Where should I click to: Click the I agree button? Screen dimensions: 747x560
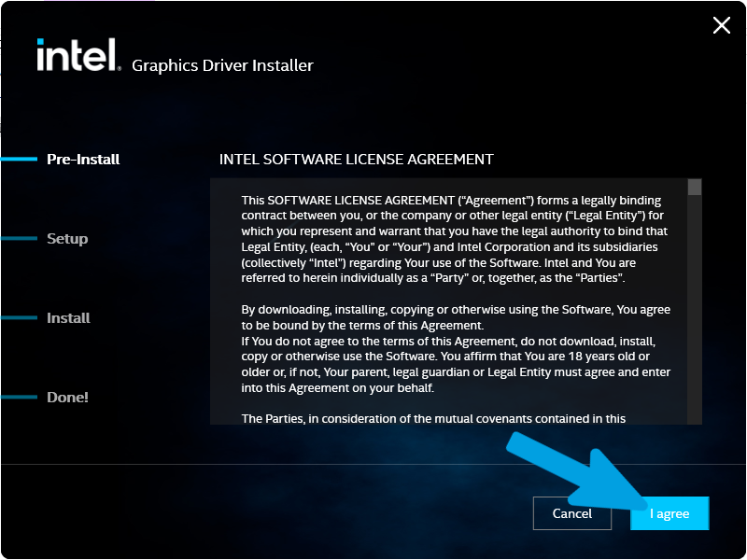[669, 513]
